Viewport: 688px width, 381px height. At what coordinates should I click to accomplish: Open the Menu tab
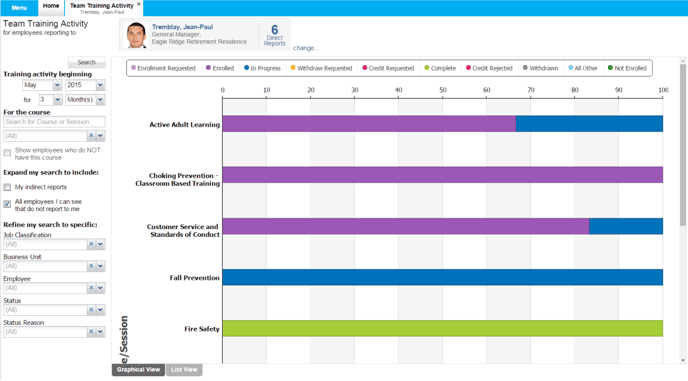point(19,8)
